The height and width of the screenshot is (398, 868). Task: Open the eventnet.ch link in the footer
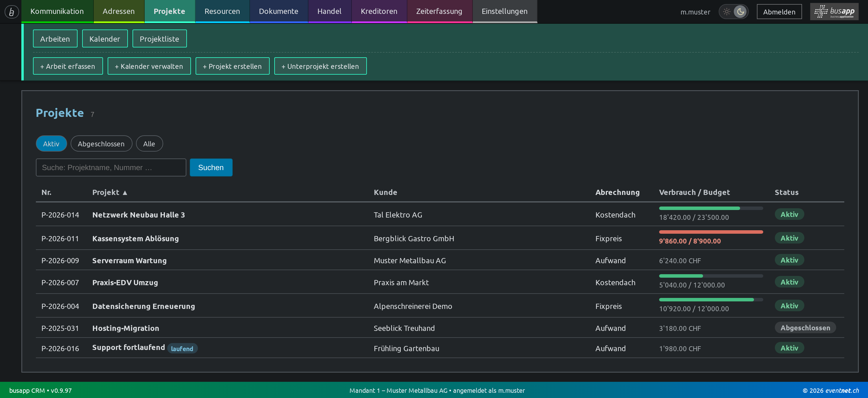842,390
